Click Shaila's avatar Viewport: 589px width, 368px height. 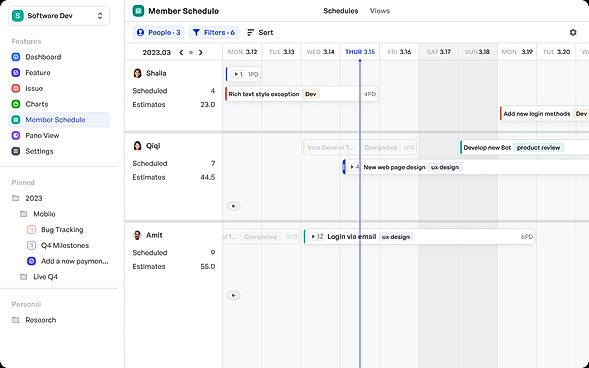click(137, 73)
